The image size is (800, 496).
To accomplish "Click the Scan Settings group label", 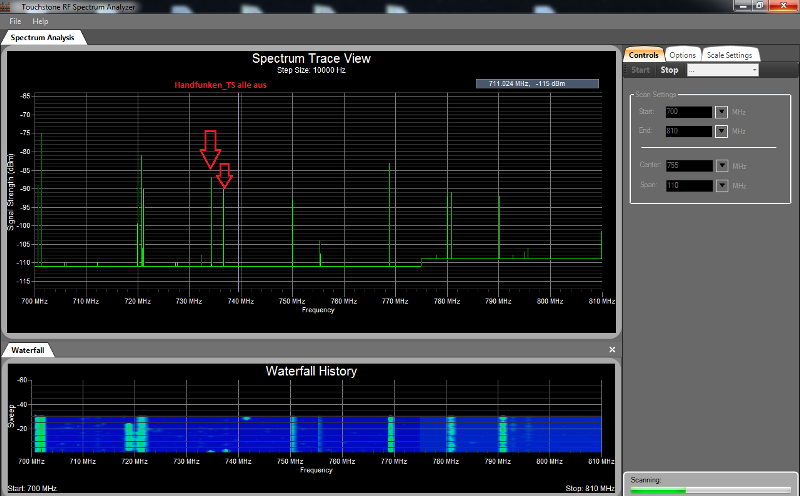I will click(x=656, y=94).
